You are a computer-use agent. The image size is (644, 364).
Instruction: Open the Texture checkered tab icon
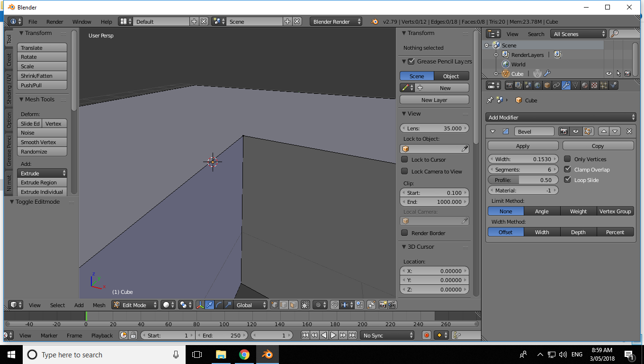tap(595, 85)
